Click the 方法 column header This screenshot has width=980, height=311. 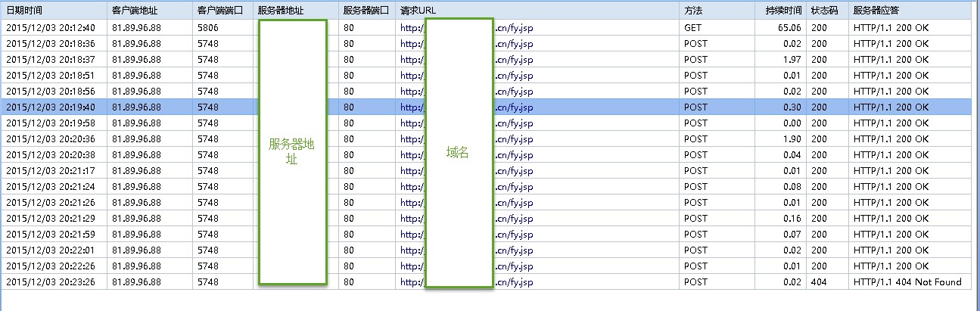click(717, 11)
